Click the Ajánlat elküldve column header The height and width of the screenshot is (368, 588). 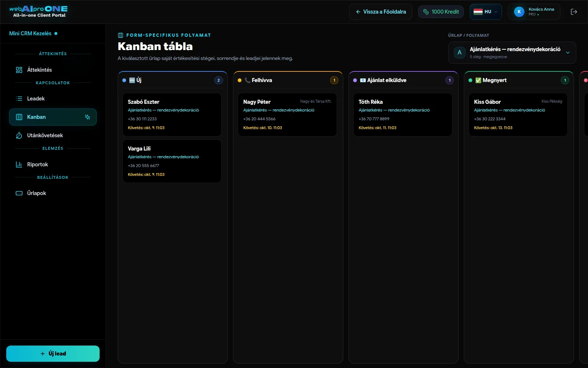(x=403, y=80)
